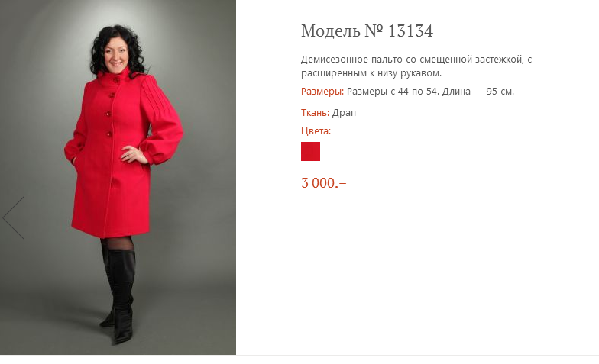The height and width of the screenshot is (364, 599).
Task: Open the red coat product photo
Action: pyautogui.click(x=118, y=177)
